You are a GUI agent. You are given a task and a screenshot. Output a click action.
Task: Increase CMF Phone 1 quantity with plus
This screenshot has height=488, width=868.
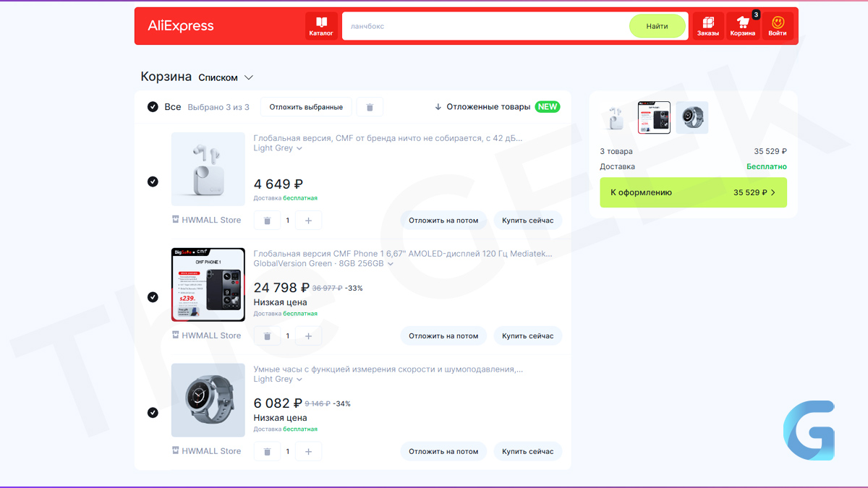pyautogui.click(x=309, y=336)
